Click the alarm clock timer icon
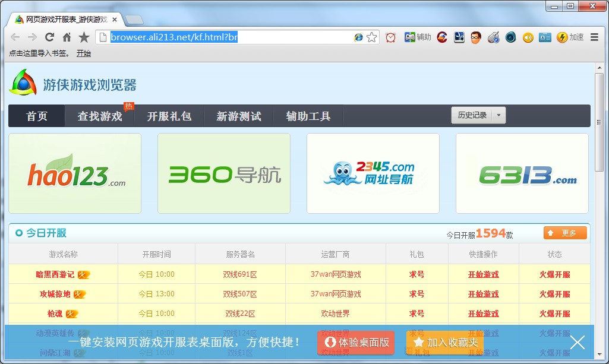 pos(390,37)
